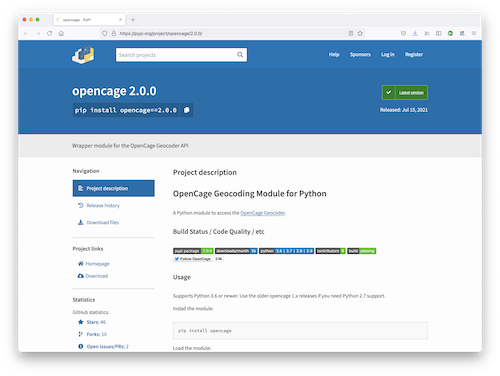Screen dimensions: 500x376
Task: Toggle reader view icon in address bar
Action: [x=351, y=33]
